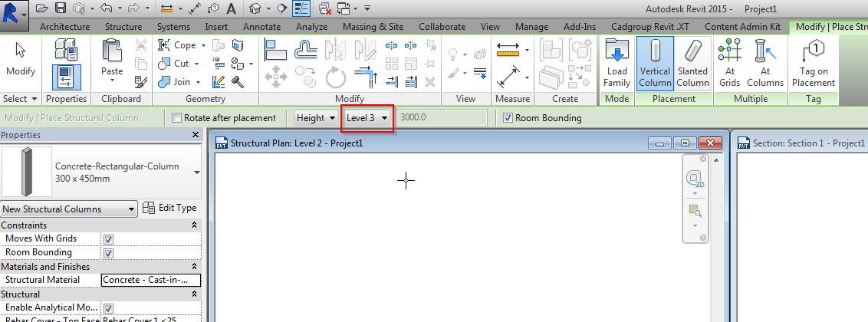Click the Structural Material value field
Screen dimensions: 868x322
pos(151,280)
